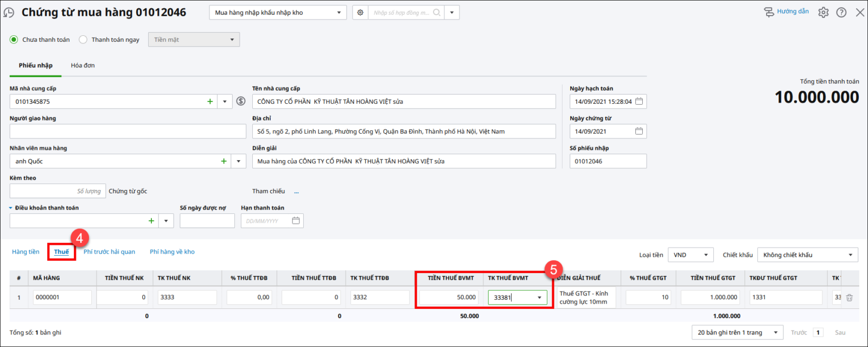
Task: Click supplier debt dollar icon
Action: (x=241, y=102)
